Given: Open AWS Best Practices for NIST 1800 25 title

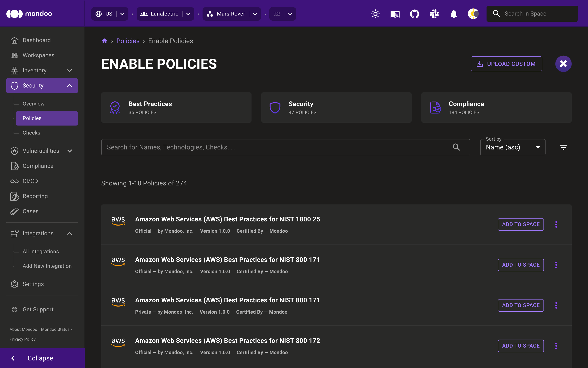Looking at the screenshot, I should click(227, 219).
